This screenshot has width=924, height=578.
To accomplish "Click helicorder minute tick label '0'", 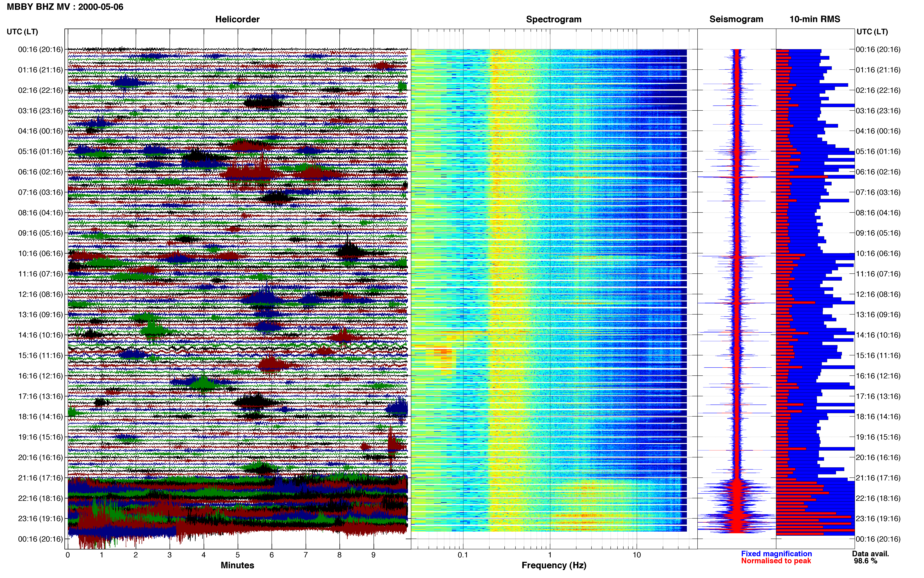I will [x=68, y=555].
